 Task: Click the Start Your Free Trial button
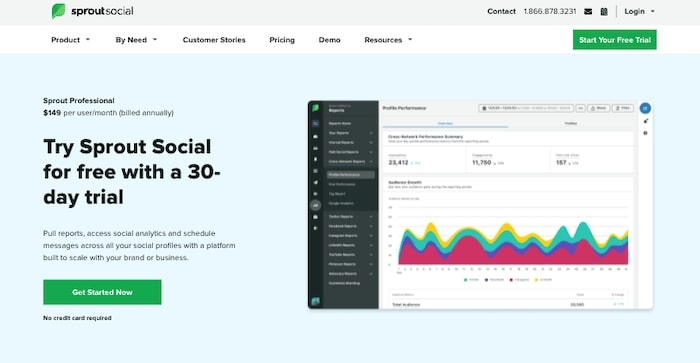(x=614, y=40)
